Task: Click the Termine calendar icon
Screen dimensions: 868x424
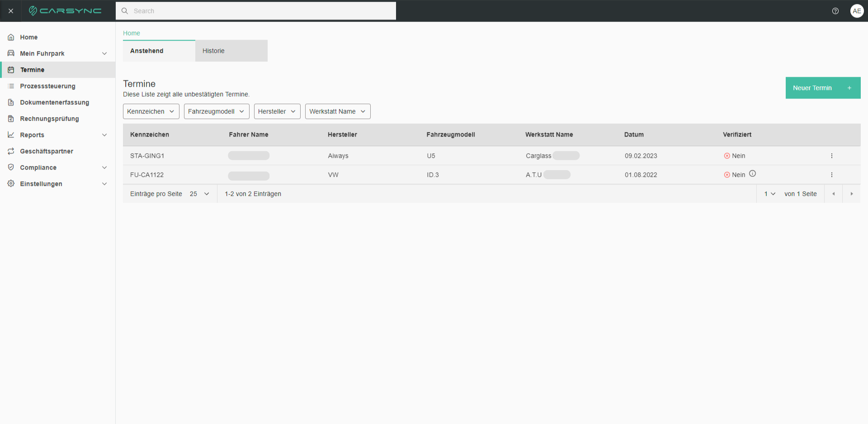Action: (x=11, y=70)
